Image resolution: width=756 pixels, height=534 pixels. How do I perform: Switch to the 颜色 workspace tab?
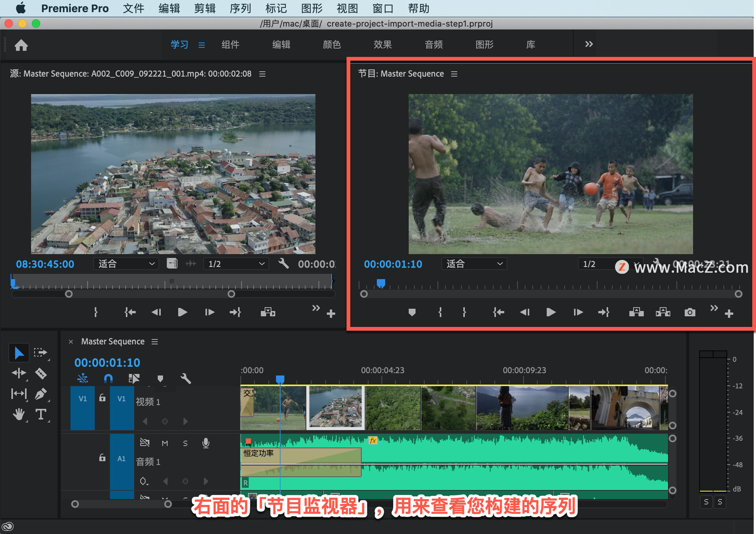[x=332, y=44]
